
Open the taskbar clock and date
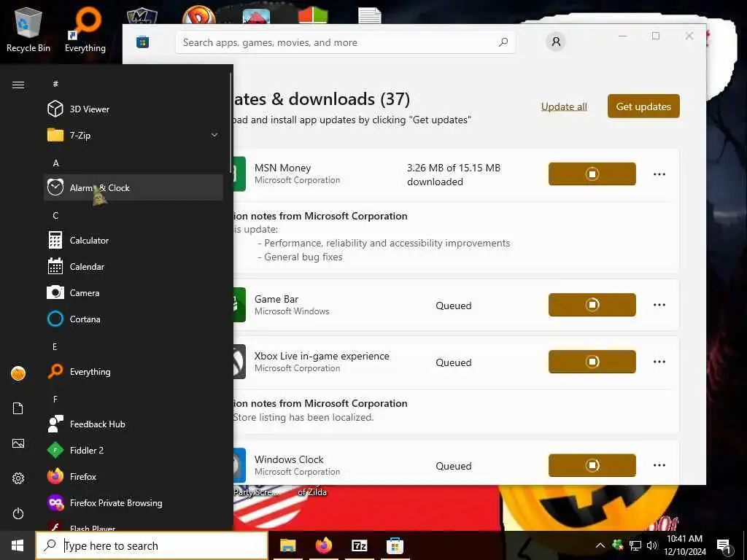point(684,545)
